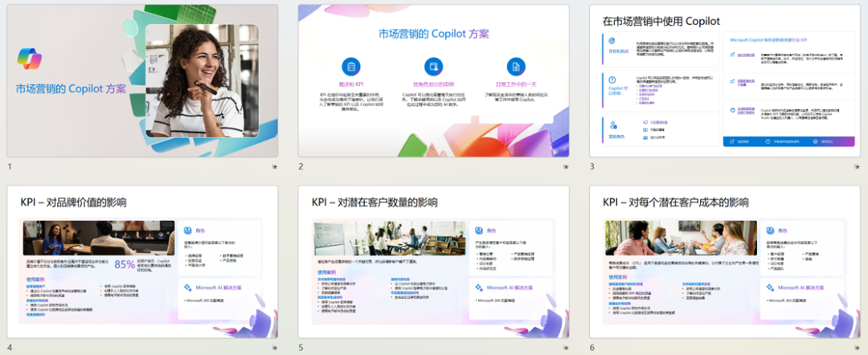
Task: Click the round icon above 按角色划分的用例
Action: click(433, 67)
